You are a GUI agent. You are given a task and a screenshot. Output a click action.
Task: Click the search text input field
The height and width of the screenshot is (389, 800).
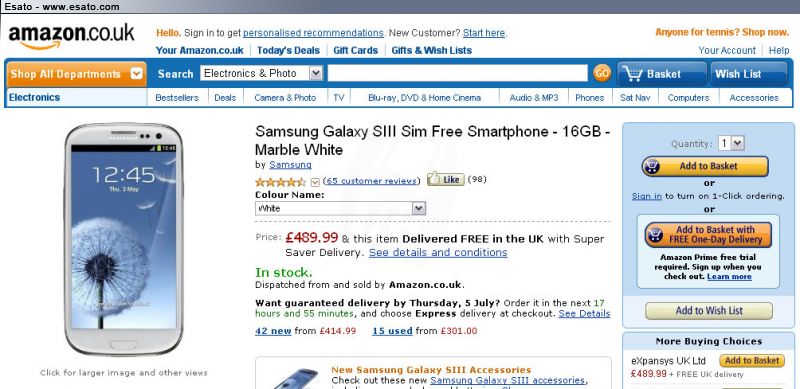pyautogui.click(x=458, y=74)
